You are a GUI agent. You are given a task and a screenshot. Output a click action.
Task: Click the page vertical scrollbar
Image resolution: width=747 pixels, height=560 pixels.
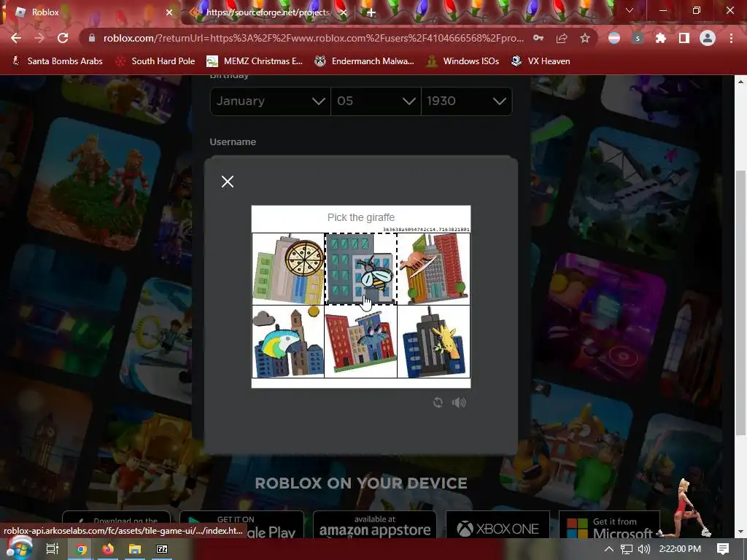coord(740,303)
